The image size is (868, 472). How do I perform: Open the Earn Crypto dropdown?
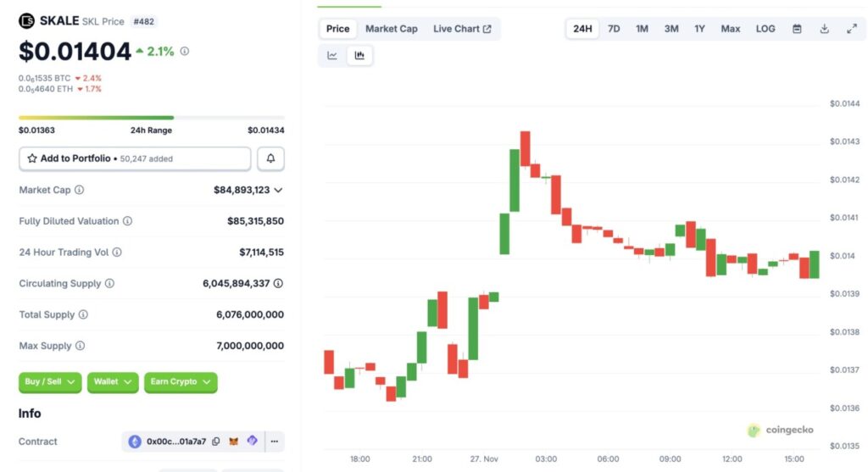coord(181,382)
